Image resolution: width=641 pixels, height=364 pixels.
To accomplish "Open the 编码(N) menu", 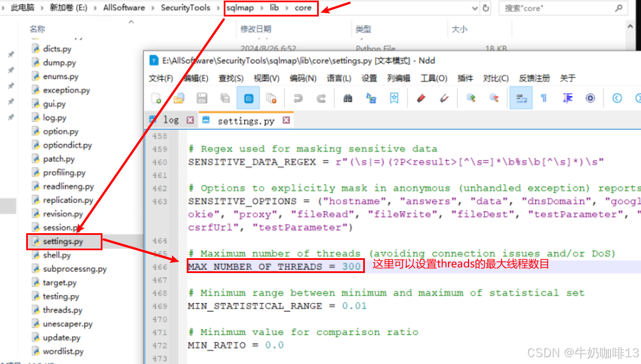I will pyautogui.click(x=303, y=78).
